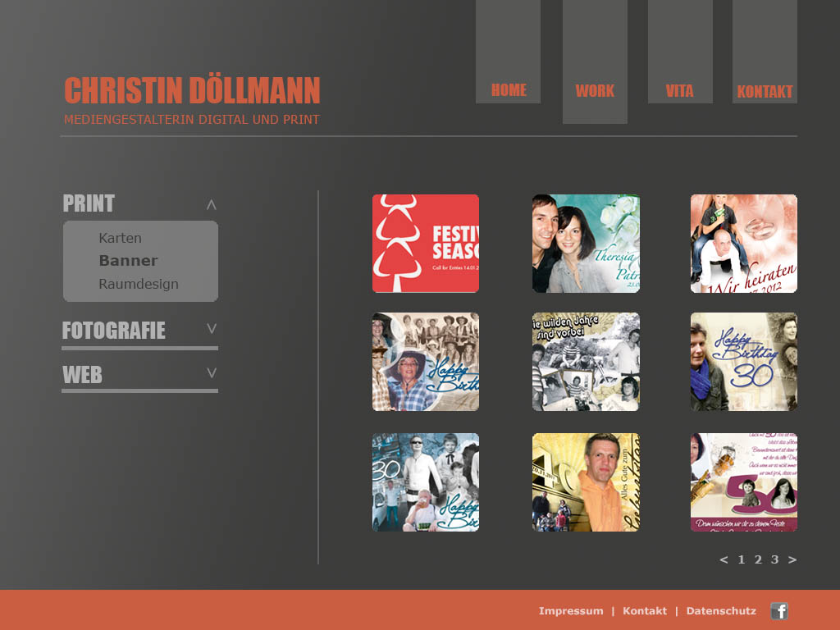Select Karten in the Print submenu
Viewport: 840px width, 630px height.
pyautogui.click(x=121, y=238)
